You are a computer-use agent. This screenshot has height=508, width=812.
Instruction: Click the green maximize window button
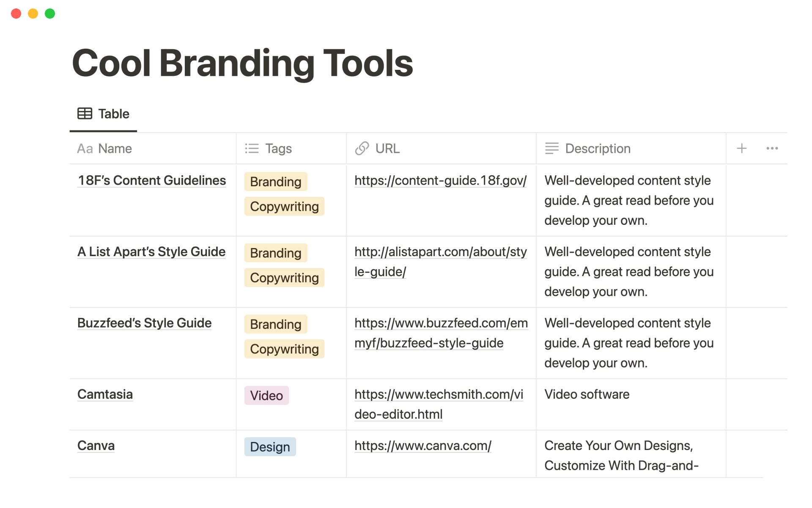(x=50, y=14)
